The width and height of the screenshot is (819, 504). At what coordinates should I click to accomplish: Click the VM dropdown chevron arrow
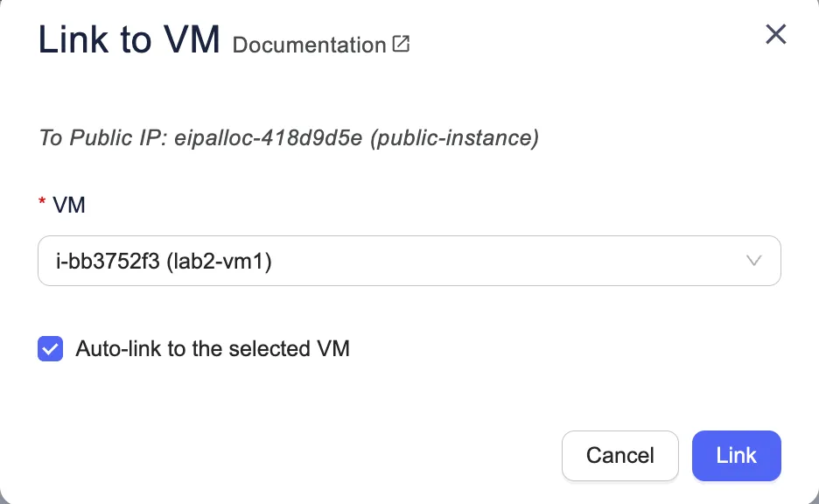753,261
